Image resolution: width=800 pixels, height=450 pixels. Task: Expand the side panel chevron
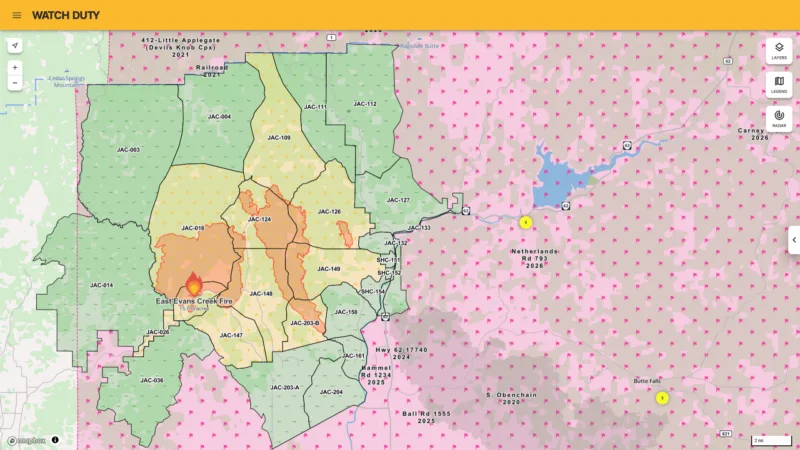(794, 240)
